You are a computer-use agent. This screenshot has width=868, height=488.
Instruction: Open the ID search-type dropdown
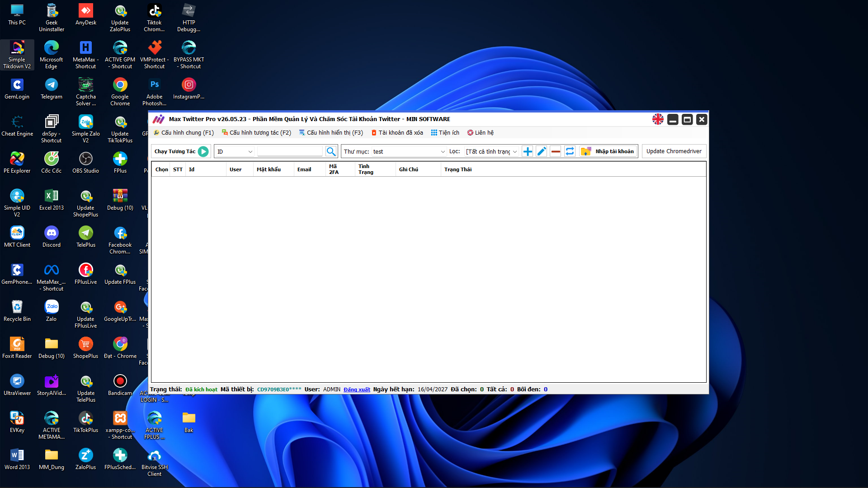pos(234,152)
